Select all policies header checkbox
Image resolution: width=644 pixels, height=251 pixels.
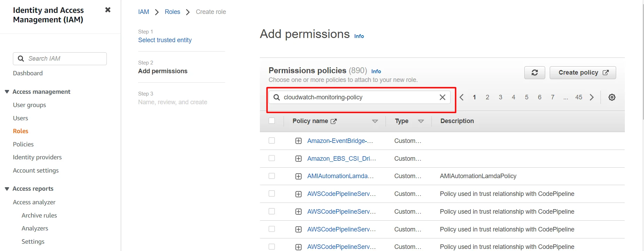pyautogui.click(x=272, y=121)
